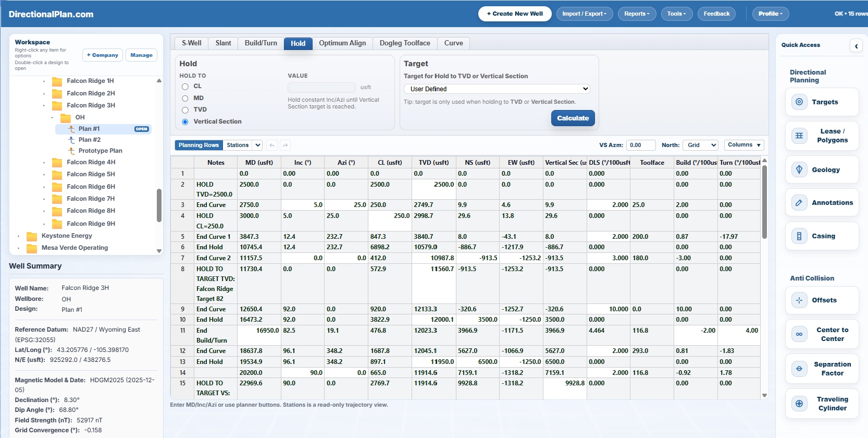Click the redo arrow above the planning table
This screenshot has height=438, width=868.
[285, 145]
